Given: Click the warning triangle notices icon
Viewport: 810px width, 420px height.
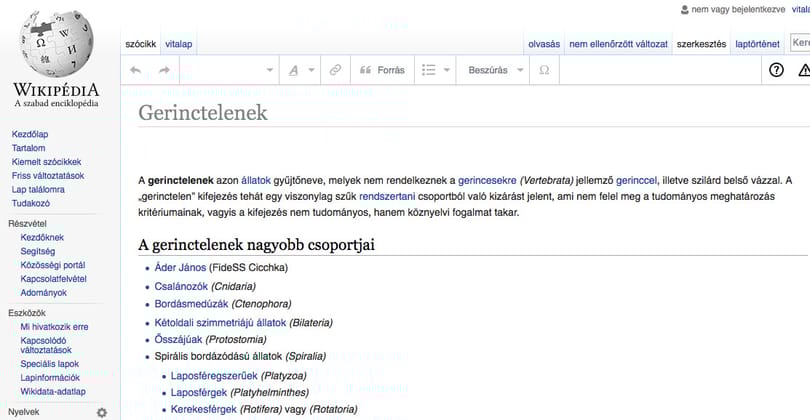Looking at the screenshot, I should (804, 70).
